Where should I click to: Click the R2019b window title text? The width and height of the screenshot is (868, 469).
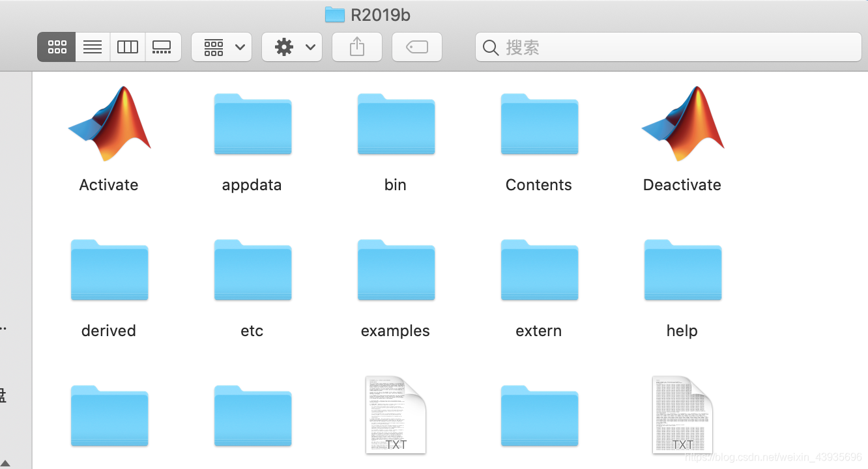coord(381,15)
